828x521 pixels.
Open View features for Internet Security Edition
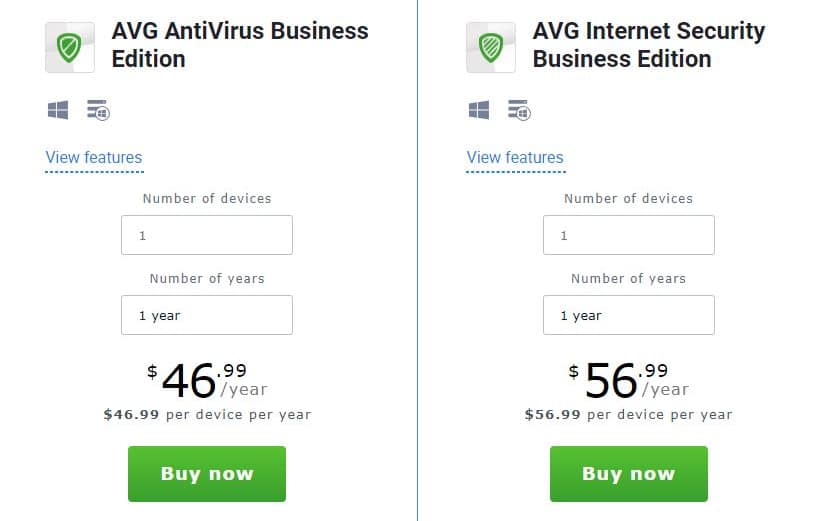pos(515,157)
